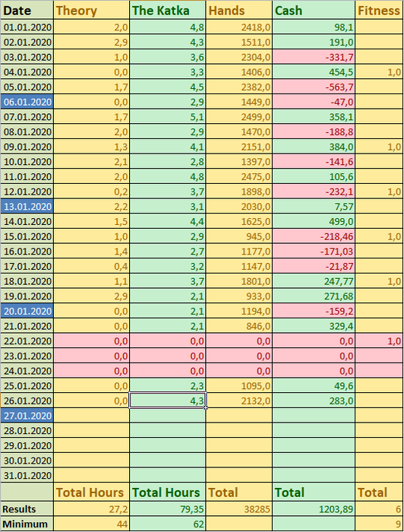404x532 pixels.
Task: Select date cell 31.01.2020
Action: pos(27,475)
